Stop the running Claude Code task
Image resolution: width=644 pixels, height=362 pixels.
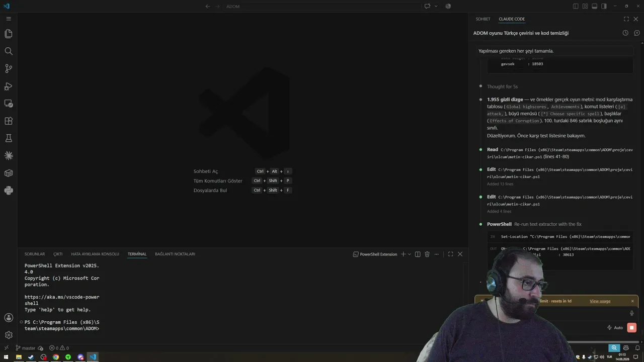pyautogui.click(x=632, y=328)
